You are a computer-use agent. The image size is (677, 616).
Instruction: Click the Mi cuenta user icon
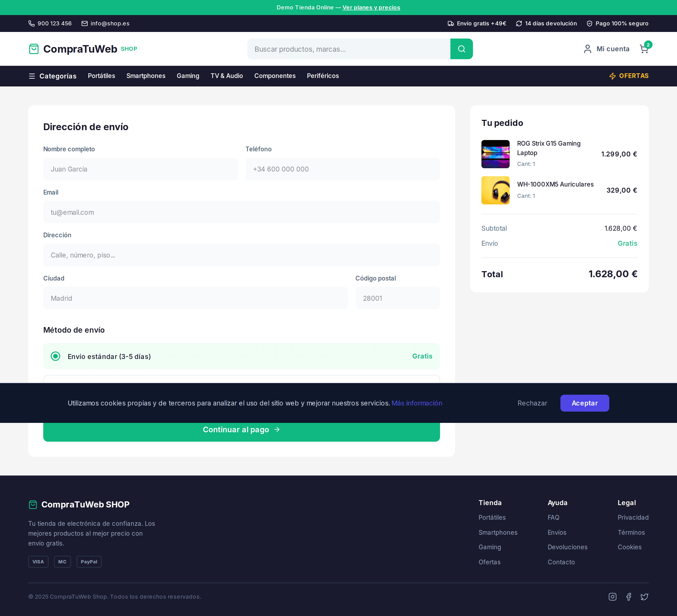point(587,49)
